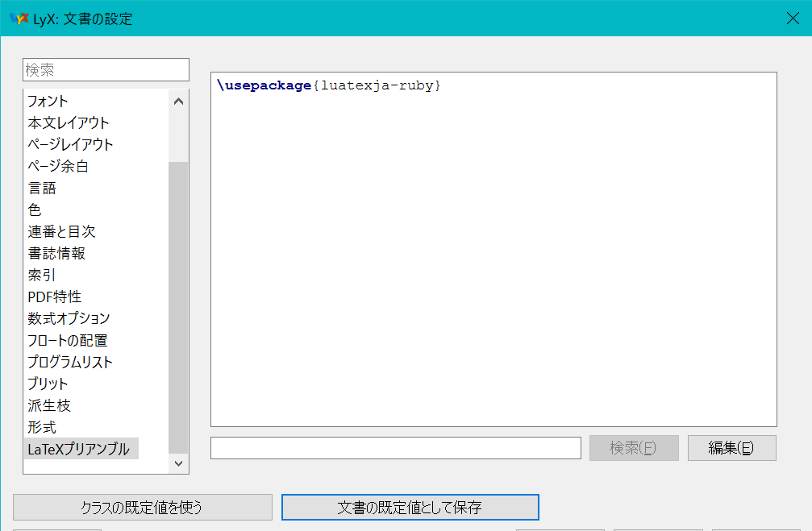Click inside the preamble text editor

(493, 250)
